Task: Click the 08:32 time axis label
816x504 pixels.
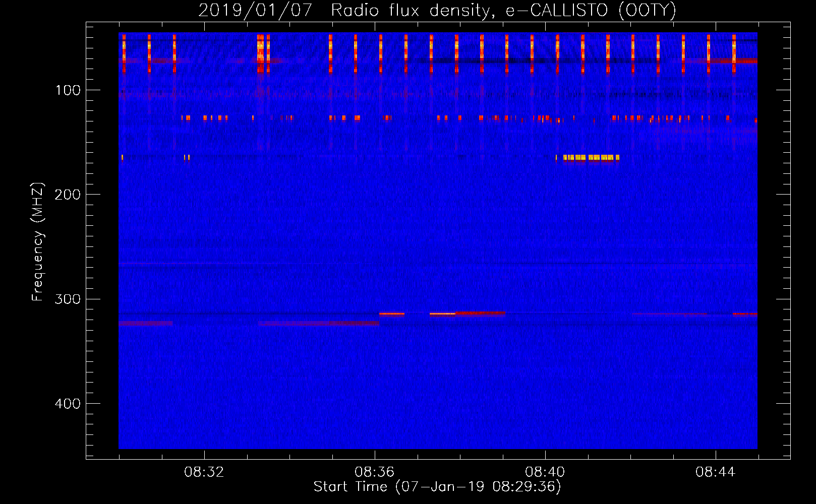Action: click(x=204, y=472)
